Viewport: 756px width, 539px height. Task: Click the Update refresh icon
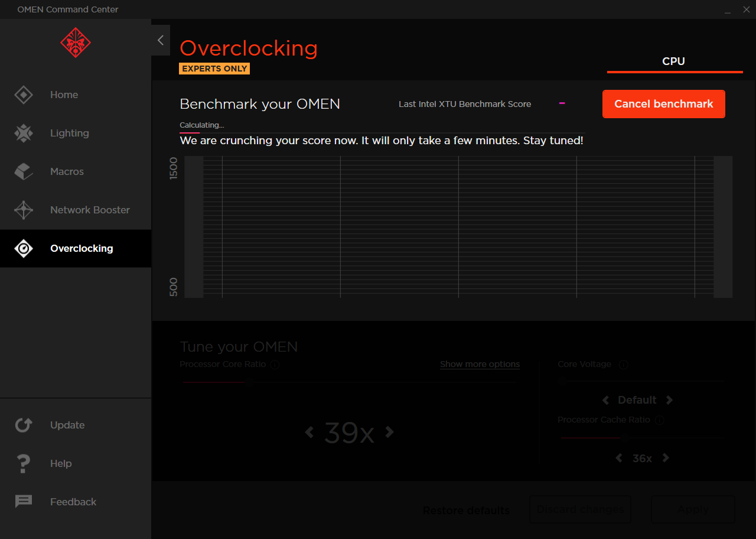pos(24,425)
